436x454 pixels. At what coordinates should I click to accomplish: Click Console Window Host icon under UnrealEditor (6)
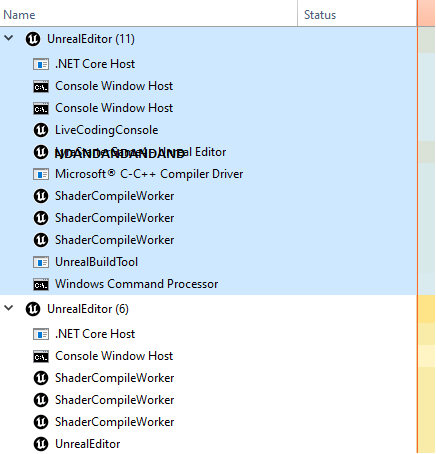41,356
